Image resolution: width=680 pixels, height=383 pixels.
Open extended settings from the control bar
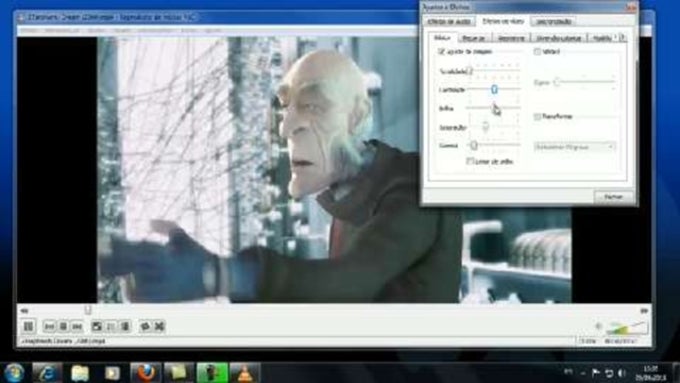(x=111, y=326)
